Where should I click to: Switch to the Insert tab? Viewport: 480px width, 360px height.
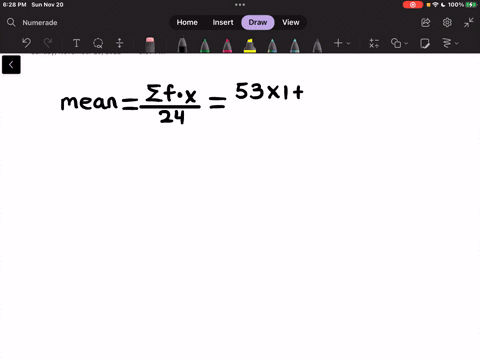tap(223, 22)
